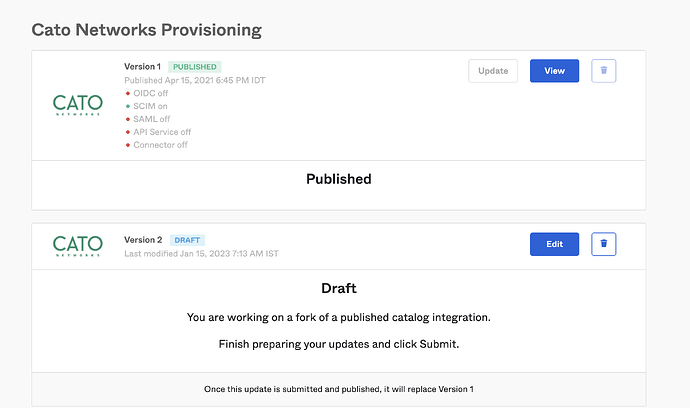Viewport: 690px width, 408px height.
Task: Open Version 1 with the View button
Action: click(554, 71)
